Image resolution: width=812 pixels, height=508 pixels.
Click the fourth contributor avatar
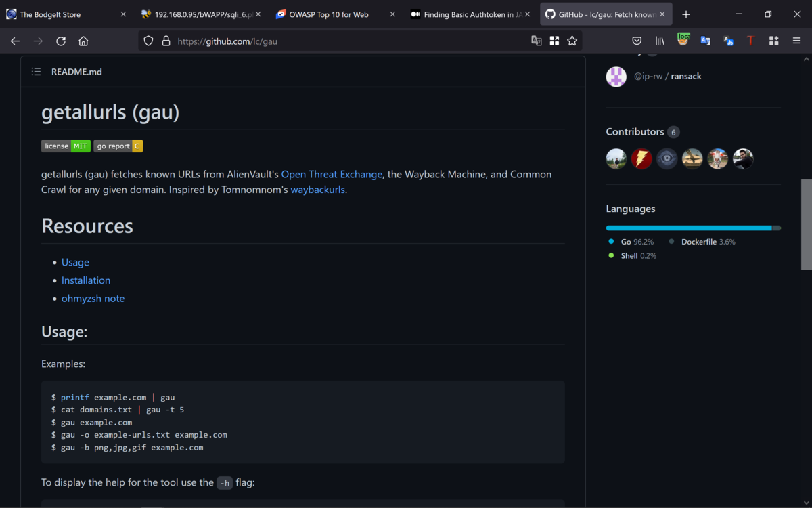pos(692,159)
